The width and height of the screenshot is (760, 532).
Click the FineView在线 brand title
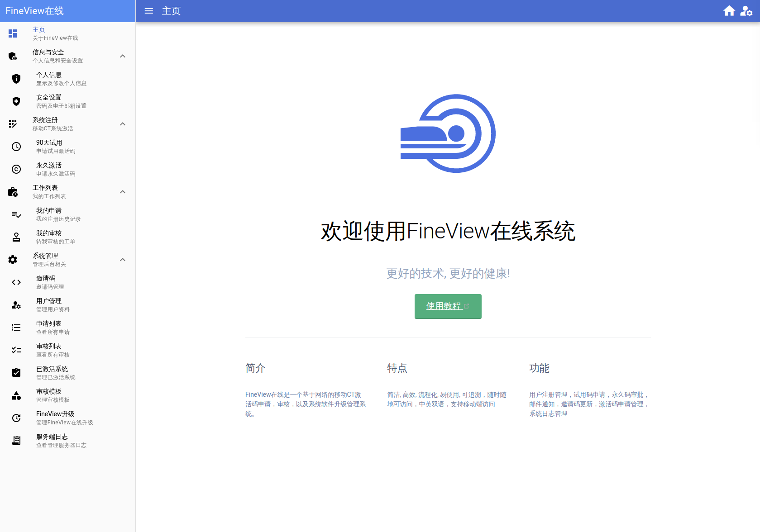point(34,11)
